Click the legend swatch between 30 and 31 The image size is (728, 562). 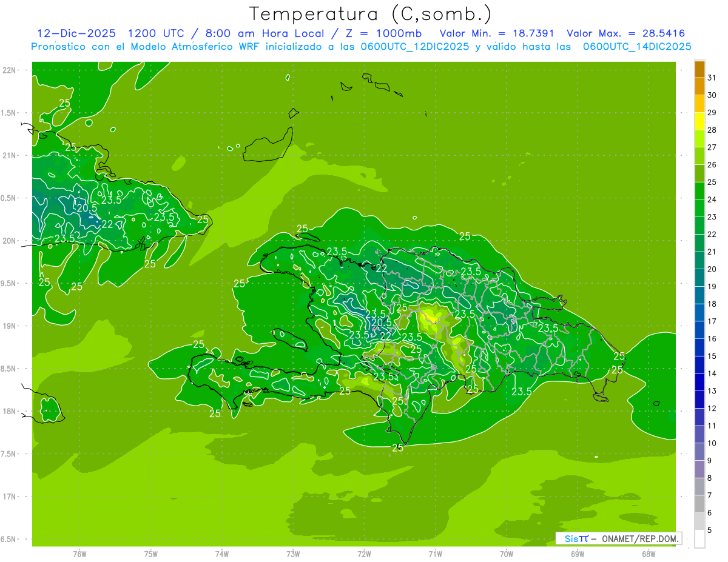pyautogui.click(x=699, y=86)
